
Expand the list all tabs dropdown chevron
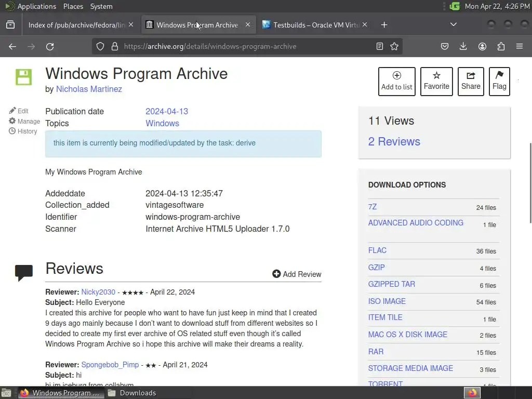click(x=453, y=24)
